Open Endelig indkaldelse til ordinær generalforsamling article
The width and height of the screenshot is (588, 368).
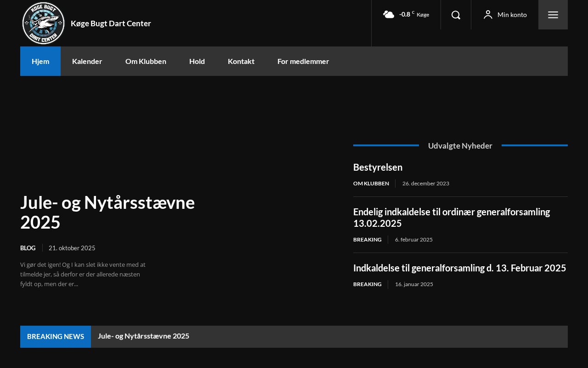(x=451, y=218)
